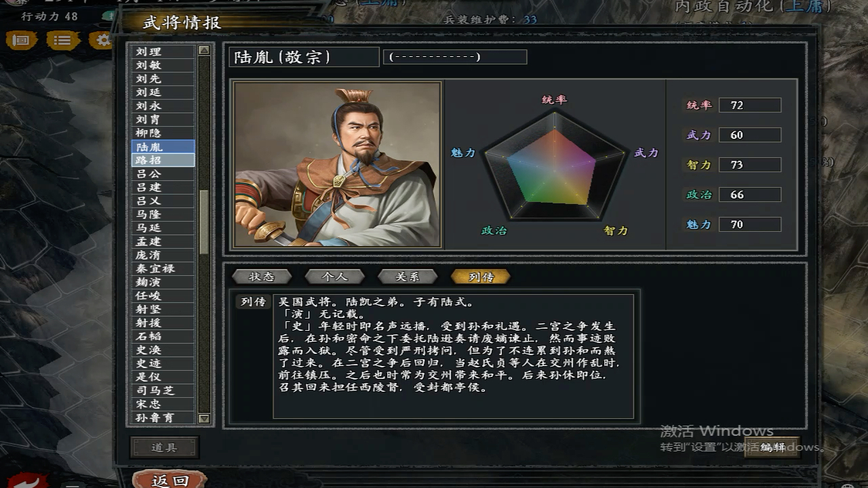
Task: Switch to the 状态 tab
Action: pos(262,277)
